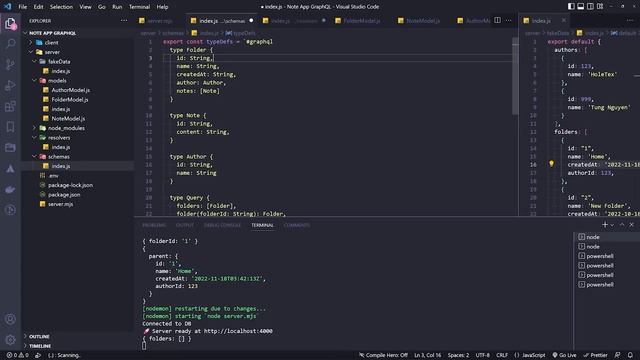Image resolution: width=640 pixels, height=360 pixels.
Task: Click customize layout icon in title bar
Action: click(600, 7)
